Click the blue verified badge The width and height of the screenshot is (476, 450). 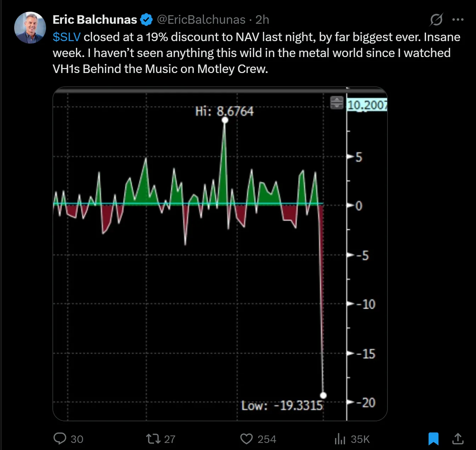click(x=146, y=20)
